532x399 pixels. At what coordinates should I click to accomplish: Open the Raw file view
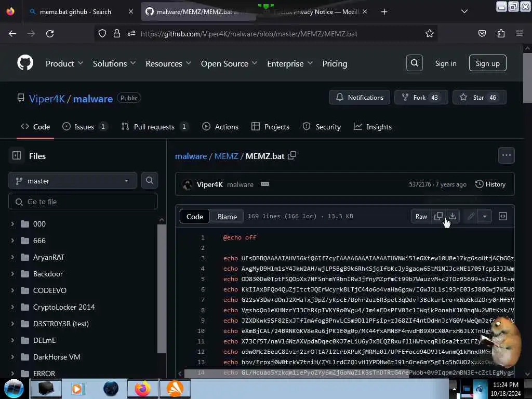point(421,216)
